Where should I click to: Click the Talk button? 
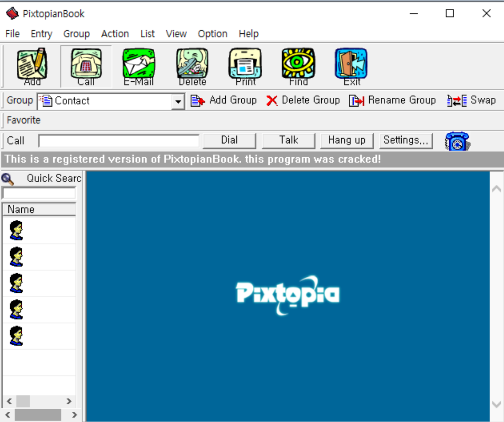(x=288, y=140)
